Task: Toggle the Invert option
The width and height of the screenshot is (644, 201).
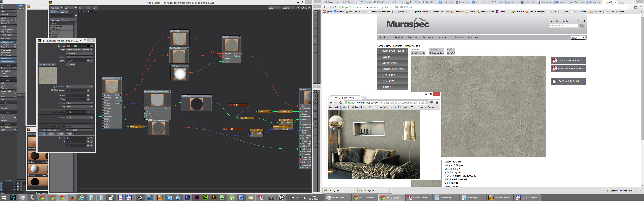Action: click(72, 64)
